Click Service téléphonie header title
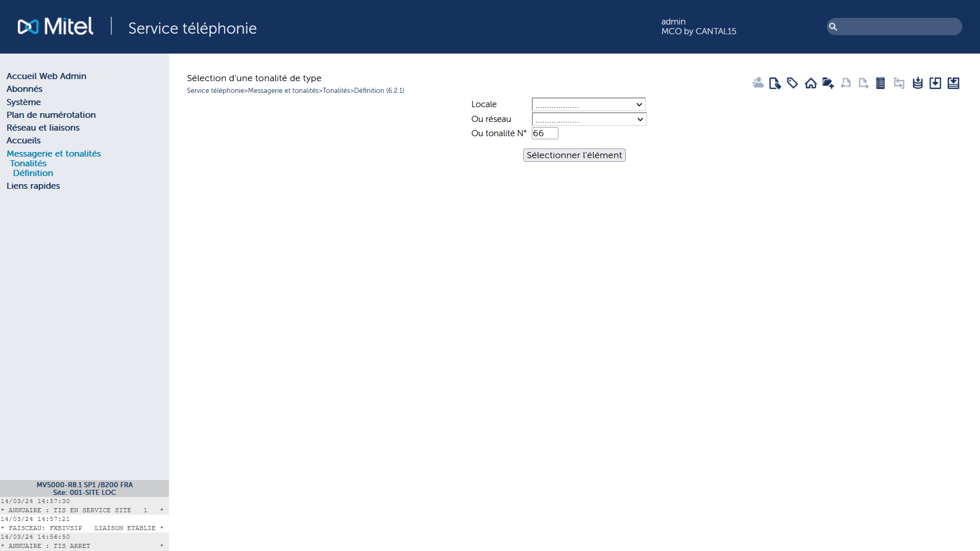 [192, 28]
